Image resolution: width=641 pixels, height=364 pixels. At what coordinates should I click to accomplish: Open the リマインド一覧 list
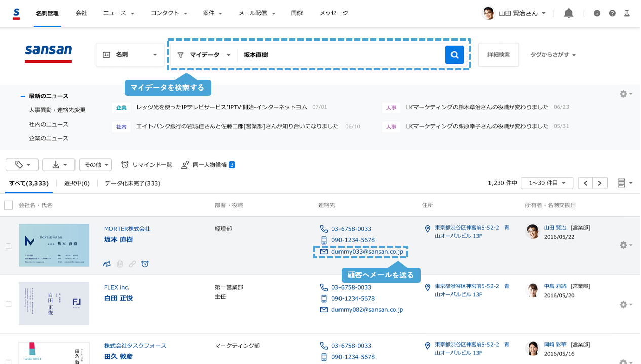point(147,165)
